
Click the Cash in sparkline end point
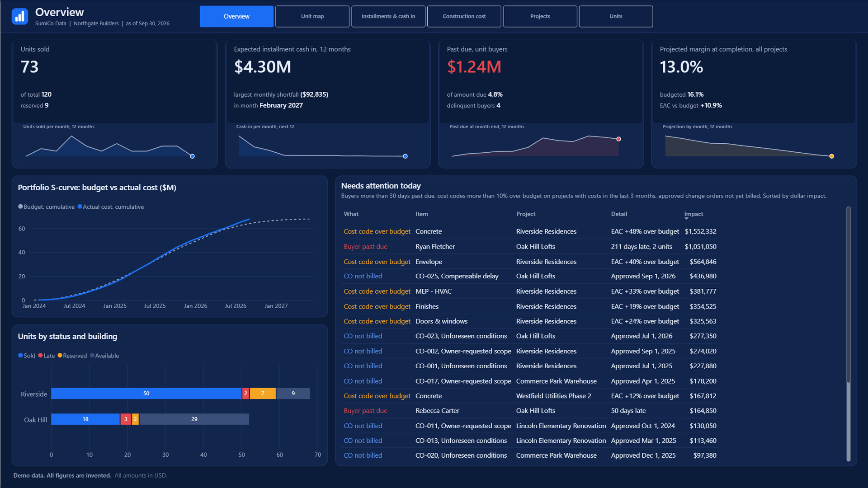(x=405, y=156)
